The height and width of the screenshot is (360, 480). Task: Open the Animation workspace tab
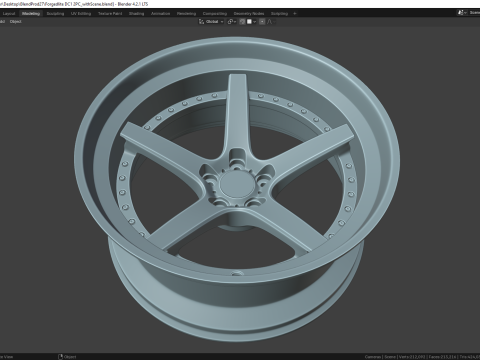pyautogui.click(x=160, y=14)
